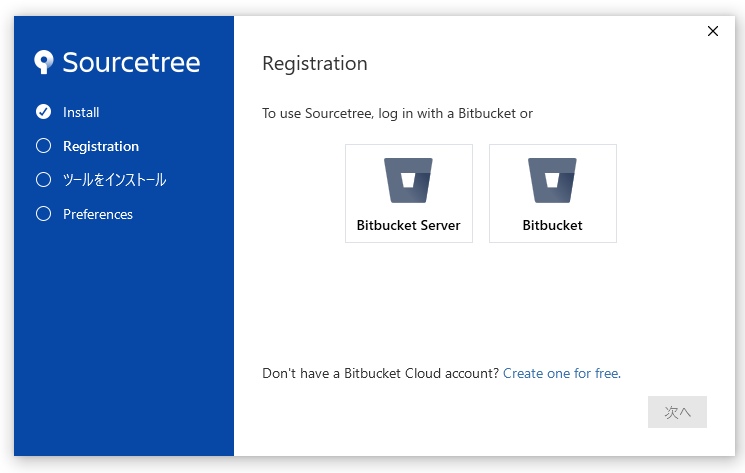This screenshot has width=745, height=473.
Task: Select the Registration step circle indicator
Action: pyautogui.click(x=43, y=146)
